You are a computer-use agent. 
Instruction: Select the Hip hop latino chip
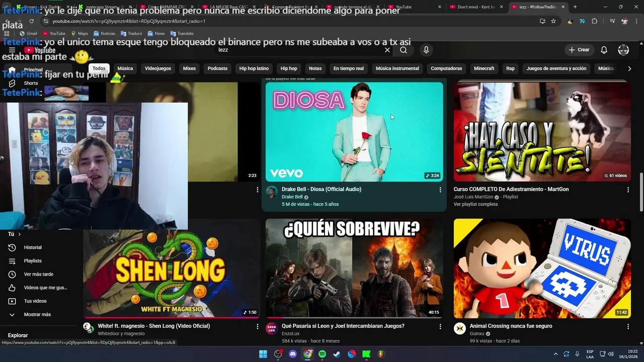pyautogui.click(x=254, y=68)
